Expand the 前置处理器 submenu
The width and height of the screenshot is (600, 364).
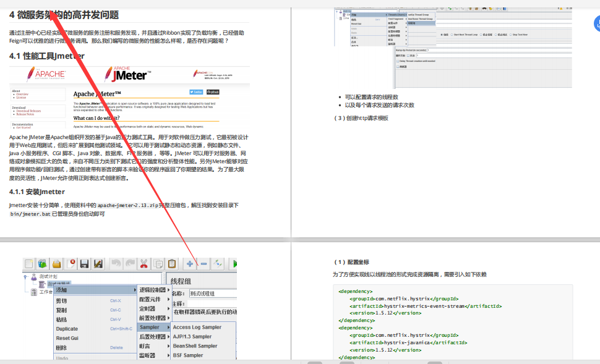tap(154, 318)
